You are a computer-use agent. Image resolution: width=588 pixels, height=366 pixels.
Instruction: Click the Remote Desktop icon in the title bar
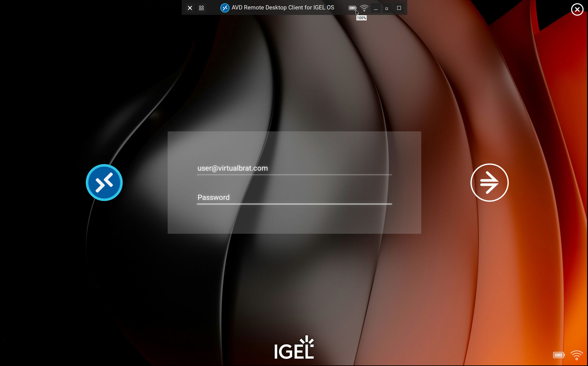(225, 8)
